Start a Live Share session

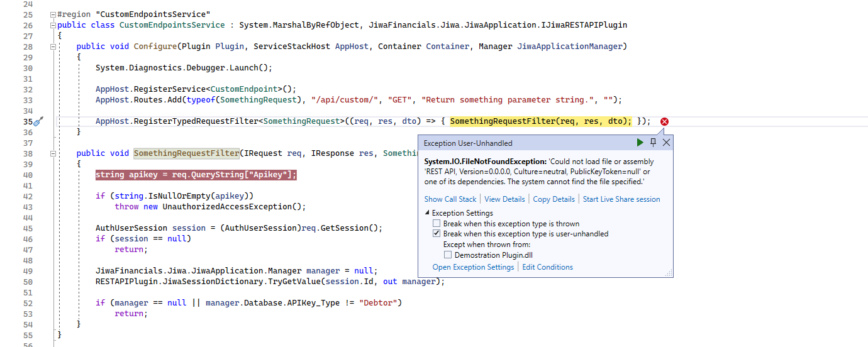621,199
